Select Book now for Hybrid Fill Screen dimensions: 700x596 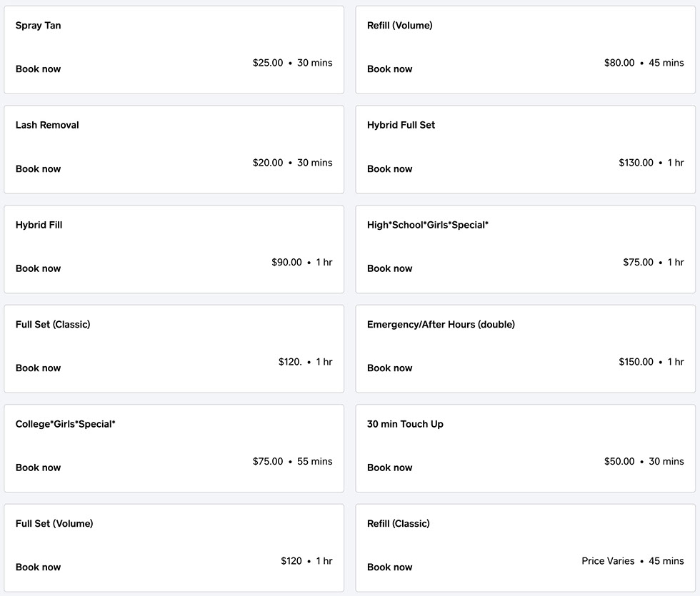(38, 268)
